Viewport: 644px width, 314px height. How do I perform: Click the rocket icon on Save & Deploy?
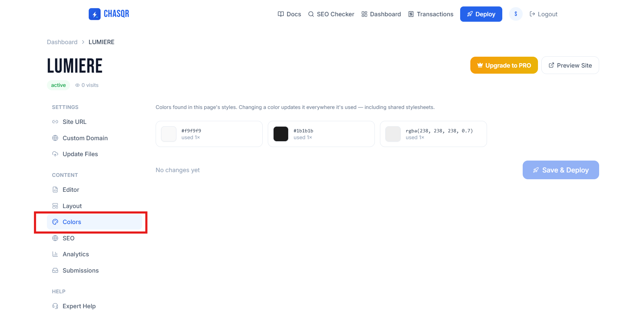[x=536, y=170]
